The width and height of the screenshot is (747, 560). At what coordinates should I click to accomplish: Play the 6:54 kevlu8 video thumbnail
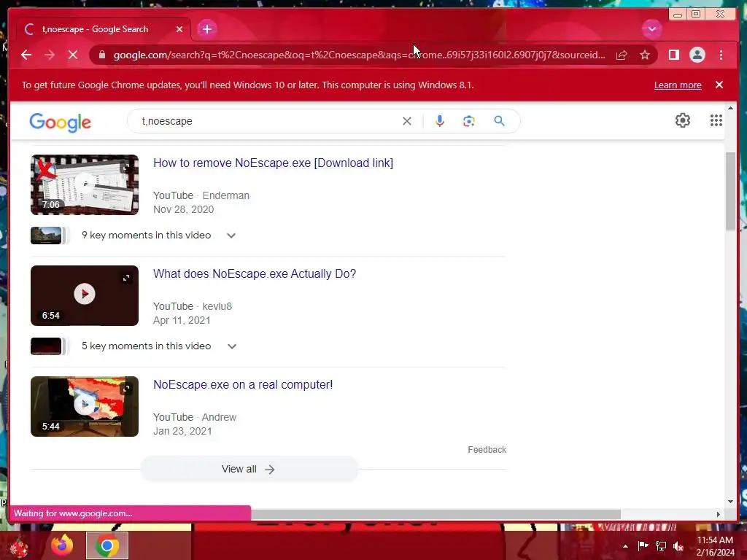click(85, 296)
